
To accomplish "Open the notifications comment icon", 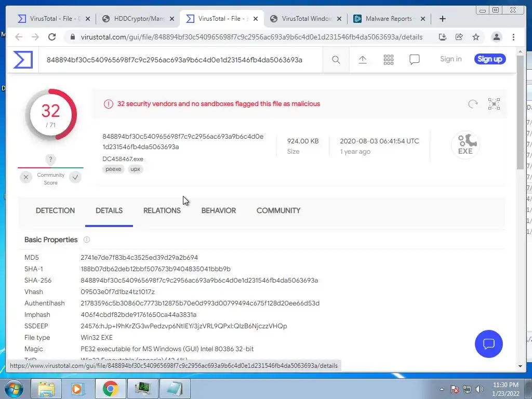I will click(x=414, y=60).
